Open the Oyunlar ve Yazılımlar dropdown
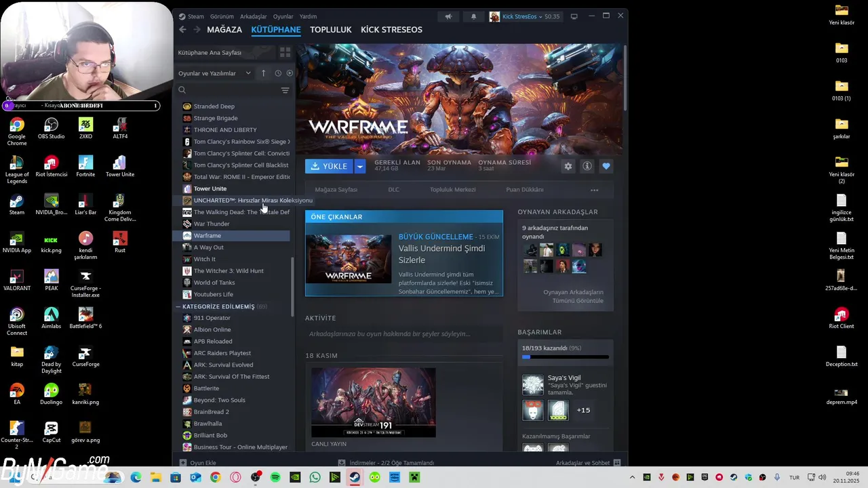 pos(214,73)
